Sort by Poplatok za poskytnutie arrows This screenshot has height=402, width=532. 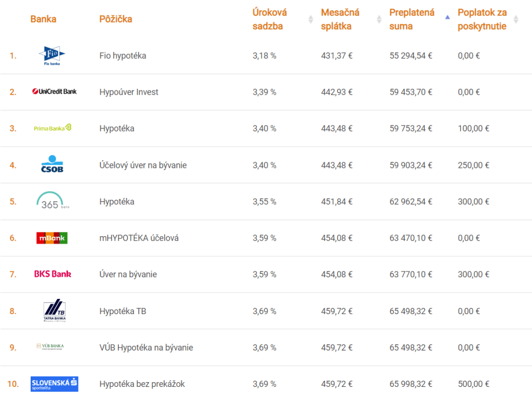(x=516, y=19)
